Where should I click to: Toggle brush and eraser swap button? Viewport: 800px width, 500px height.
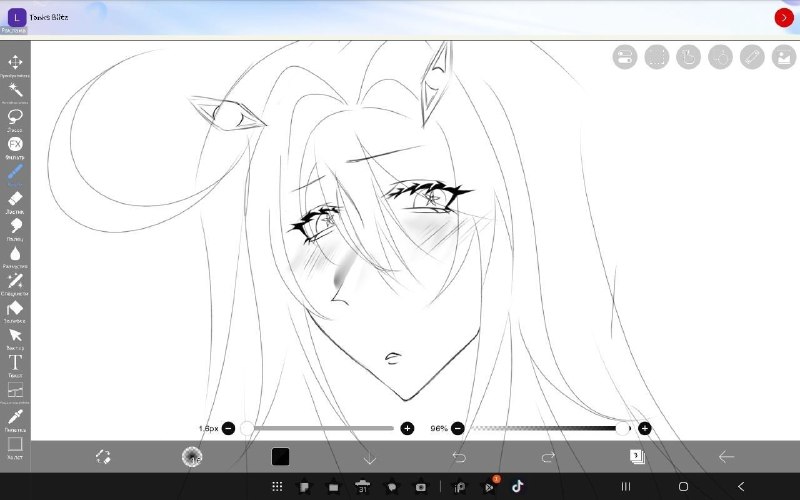(103, 457)
